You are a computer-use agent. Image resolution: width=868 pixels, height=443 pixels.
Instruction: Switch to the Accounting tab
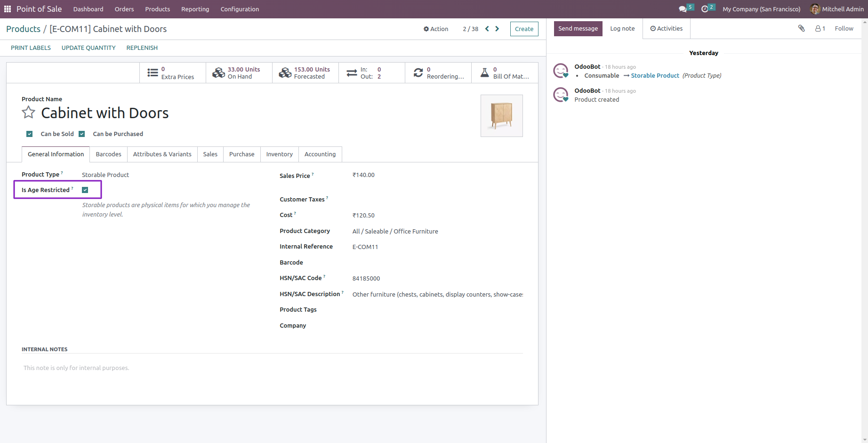click(320, 154)
